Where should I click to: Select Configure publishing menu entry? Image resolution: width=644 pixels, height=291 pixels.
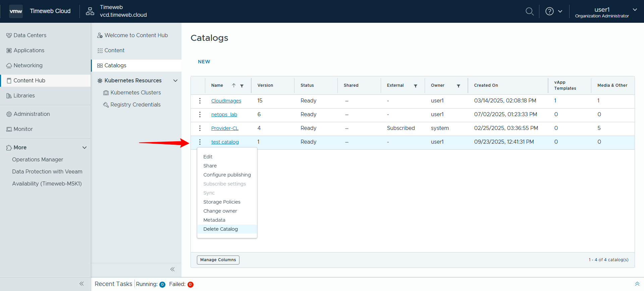click(x=227, y=175)
